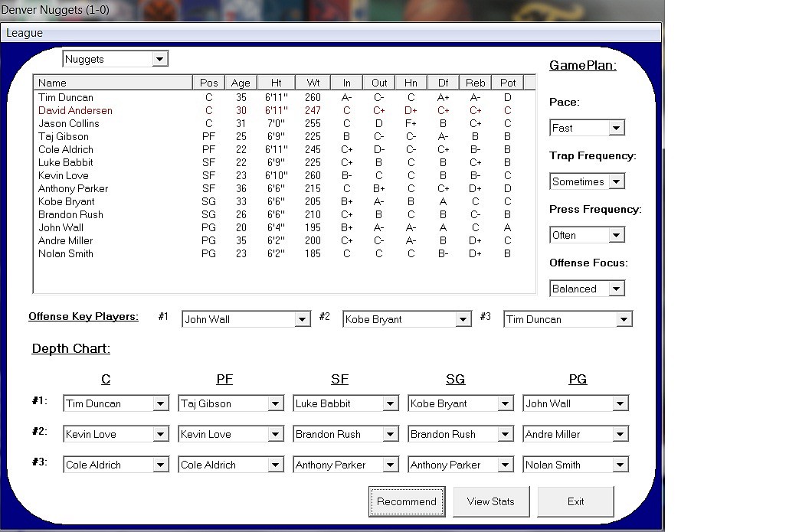Open the #2 PG dropdown Andre Miller
Viewport: 812px width, 532px height.
coord(576,434)
